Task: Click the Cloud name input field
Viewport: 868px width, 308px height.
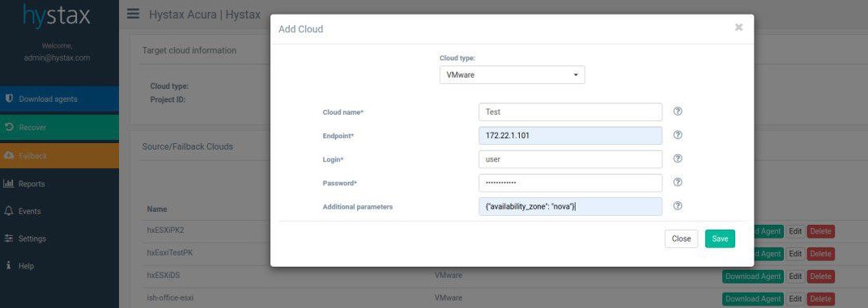Action: pos(570,112)
